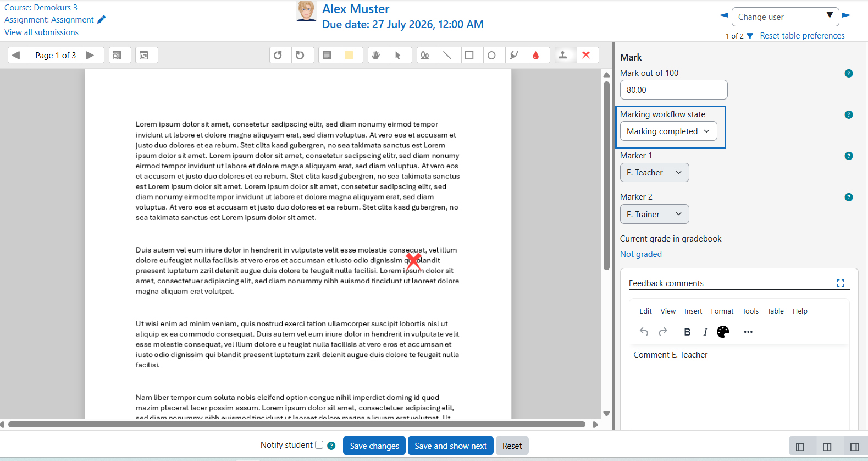The height and width of the screenshot is (461, 868).
Task: Open Help menu in feedback editor
Action: pyautogui.click(x=800, y=311)
